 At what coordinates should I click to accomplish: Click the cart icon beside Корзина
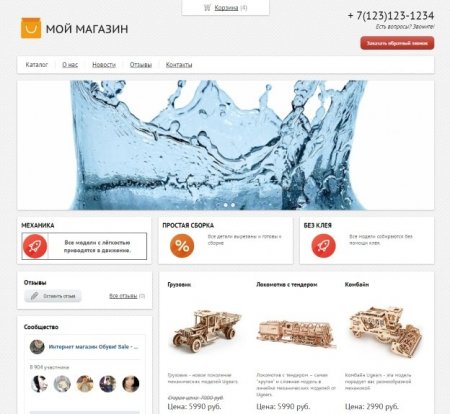click(207, 8)
